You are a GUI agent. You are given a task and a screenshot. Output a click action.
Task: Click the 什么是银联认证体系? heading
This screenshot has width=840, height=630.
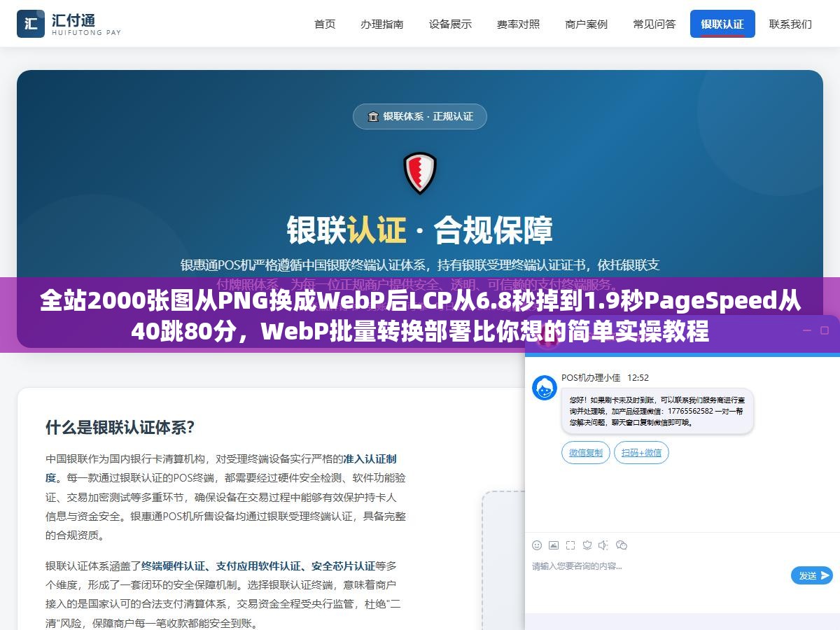click(120, 427)
